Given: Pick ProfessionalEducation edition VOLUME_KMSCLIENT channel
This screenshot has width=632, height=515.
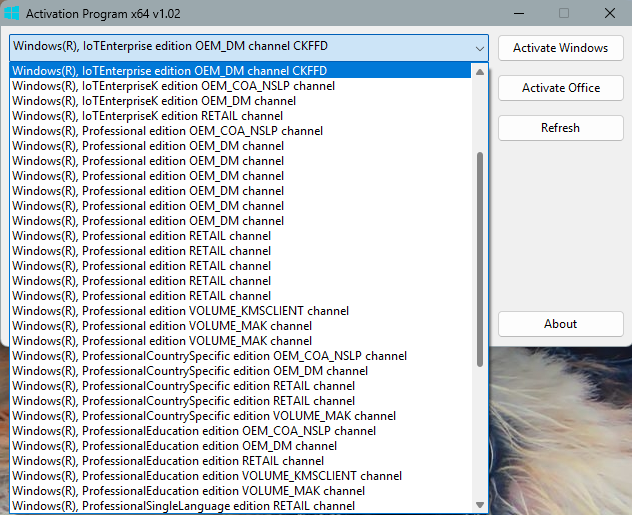Looking at the screenshot, I should 240,476.
